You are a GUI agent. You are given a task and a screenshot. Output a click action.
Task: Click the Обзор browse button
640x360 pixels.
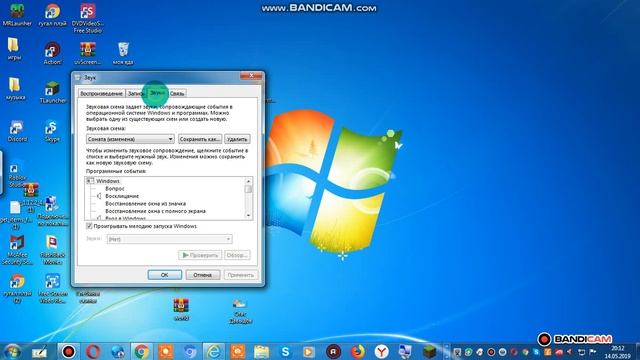237,255
